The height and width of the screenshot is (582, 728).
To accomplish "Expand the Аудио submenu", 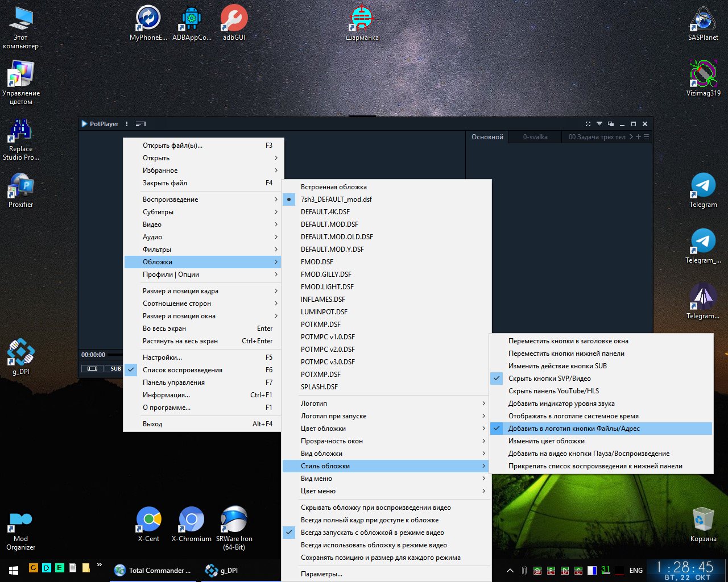I will click(202, 237).
